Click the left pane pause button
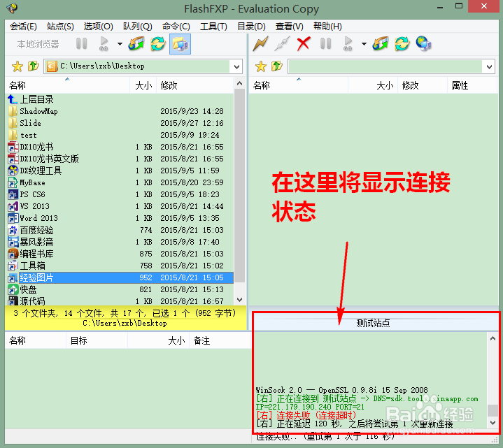Screen dimensions: 503x448 [81, 43]
